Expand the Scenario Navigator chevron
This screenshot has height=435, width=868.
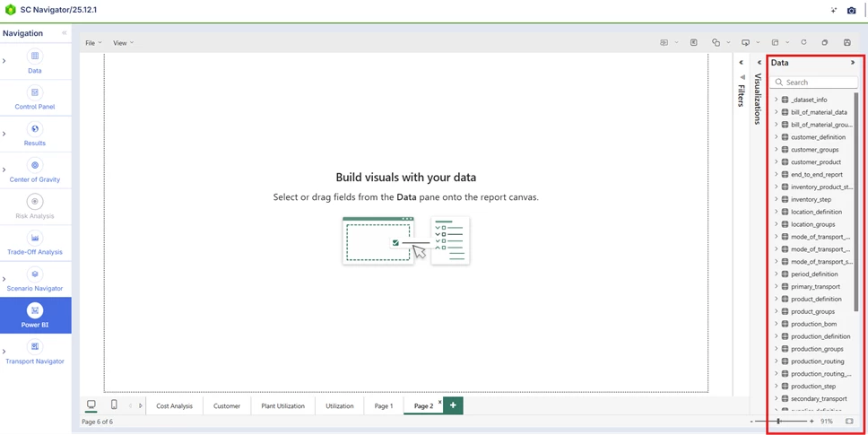(x=4, y=279)
